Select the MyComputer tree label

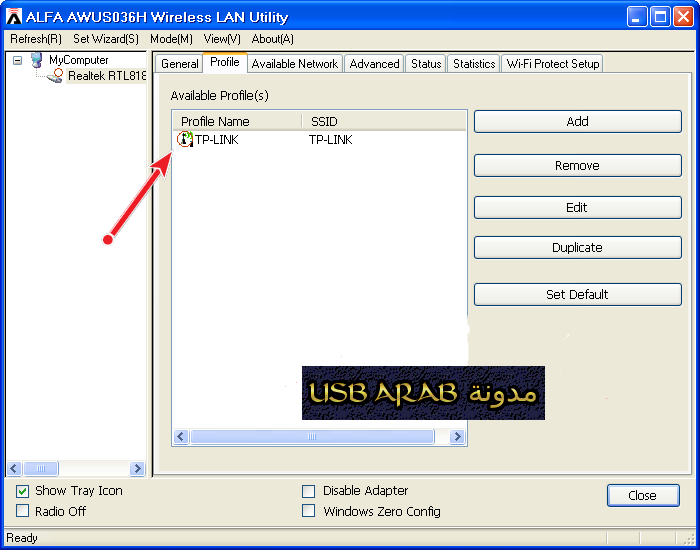click(x=79, y=60)
